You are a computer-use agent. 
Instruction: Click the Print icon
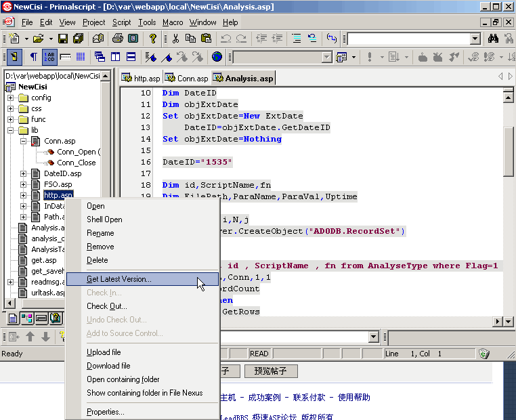tap(117, 39)
